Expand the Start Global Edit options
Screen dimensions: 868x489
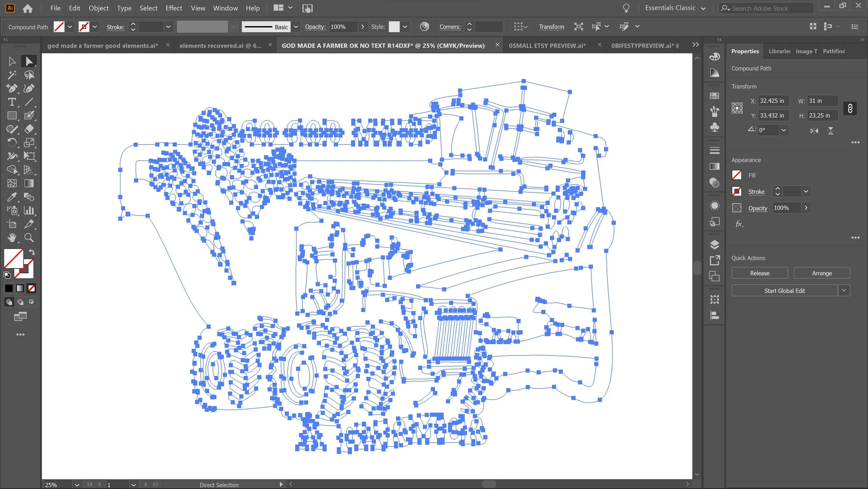point(844,291)
